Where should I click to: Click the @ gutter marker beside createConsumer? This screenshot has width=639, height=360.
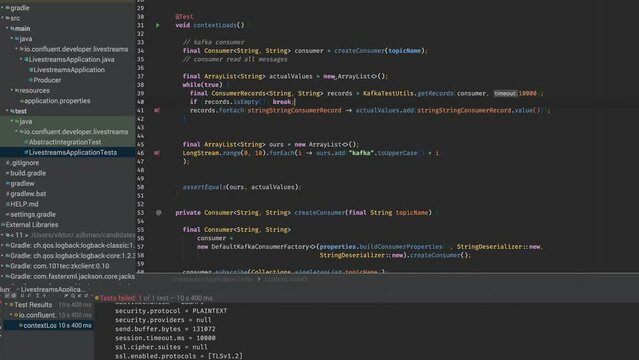pyautogui.click(x=159, y=212)
